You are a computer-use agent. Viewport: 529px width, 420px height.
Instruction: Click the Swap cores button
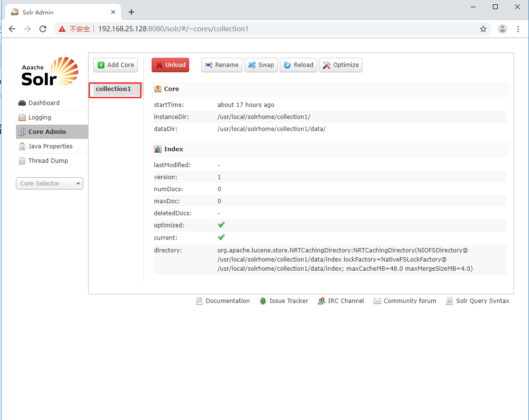(261, 65)
